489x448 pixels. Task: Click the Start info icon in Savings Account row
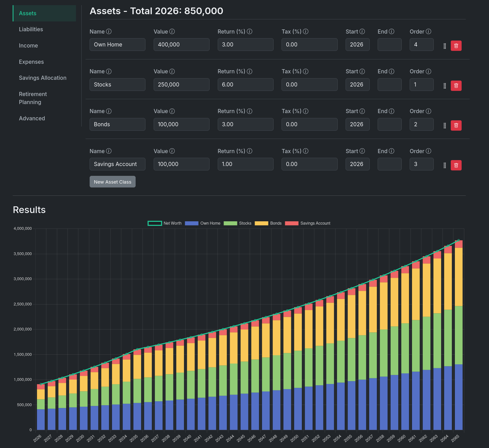pos(362,151)
